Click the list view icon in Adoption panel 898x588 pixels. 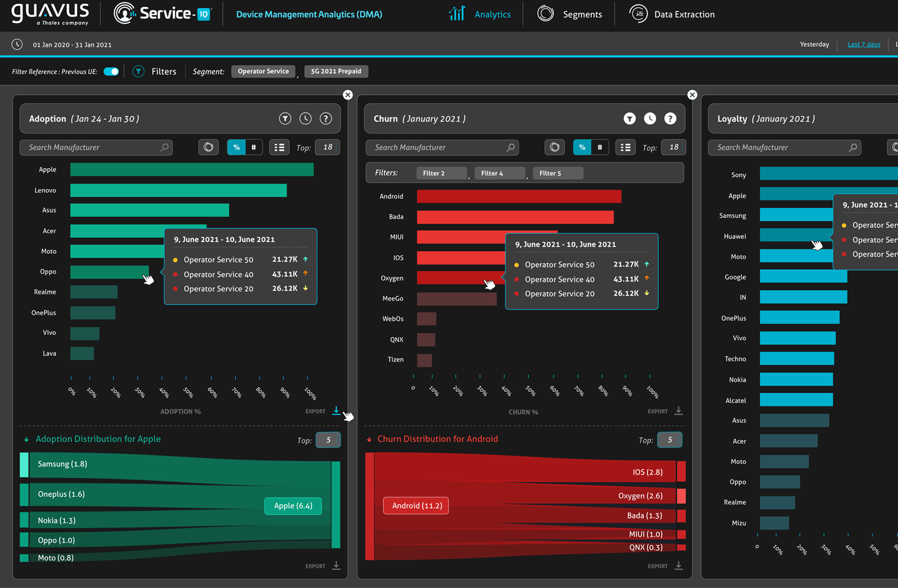coord(279,148)
